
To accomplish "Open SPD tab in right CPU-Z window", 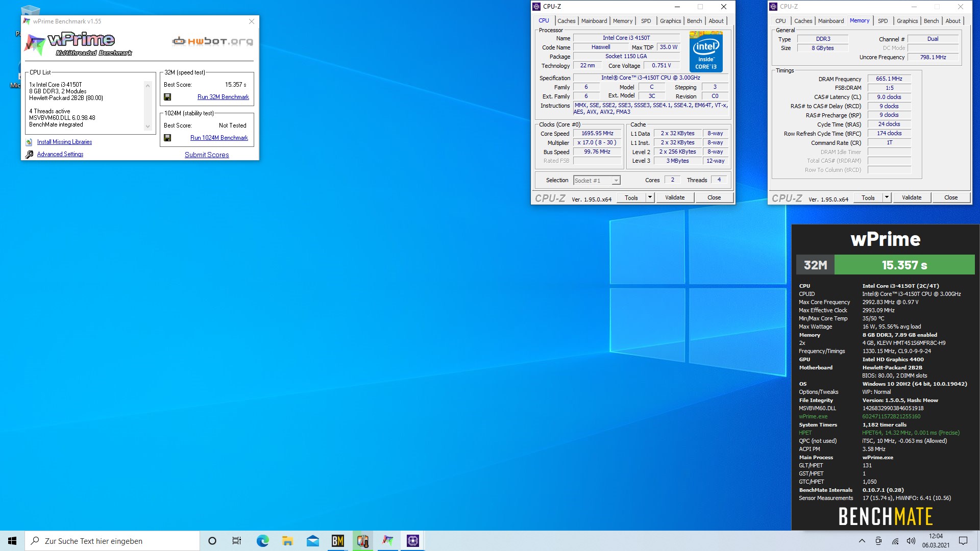I will coord(883,21).
